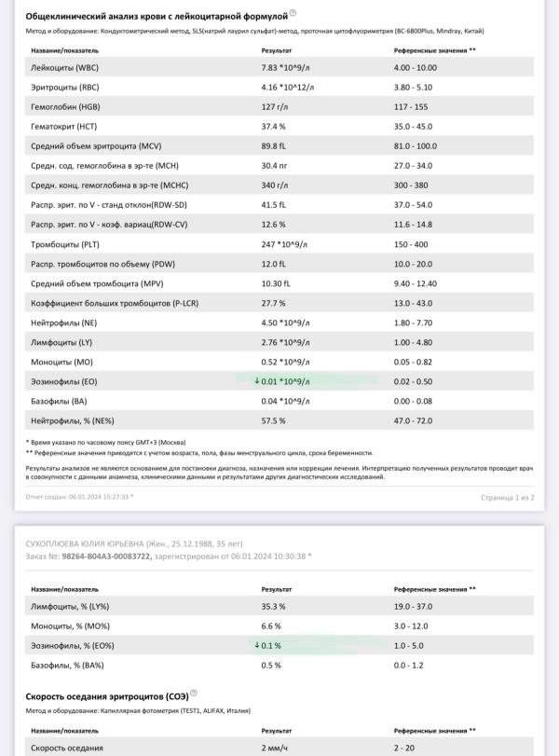Click the Коэффициент больших тромбоцитов (P-LCR) row

279,303
